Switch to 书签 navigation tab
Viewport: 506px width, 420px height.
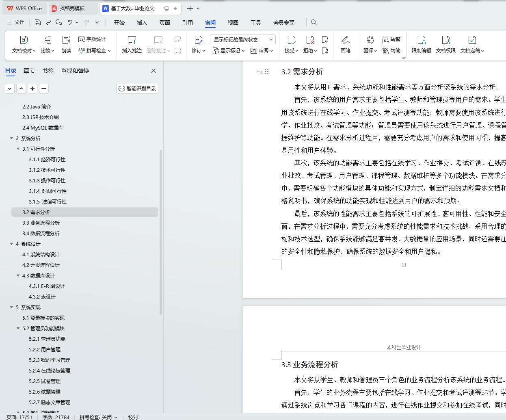(48, 71)
